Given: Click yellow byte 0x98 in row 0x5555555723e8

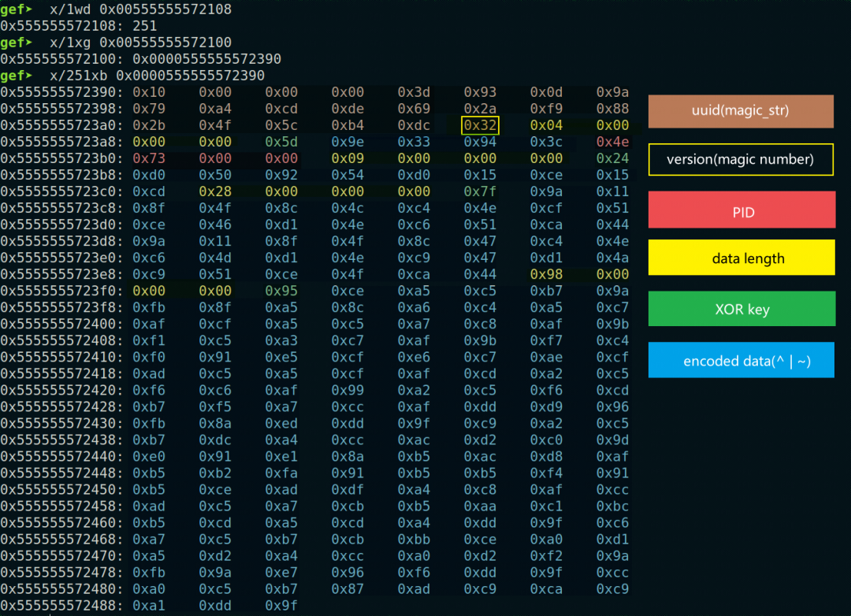Looking at the screenshot, I should coord(546,274).
